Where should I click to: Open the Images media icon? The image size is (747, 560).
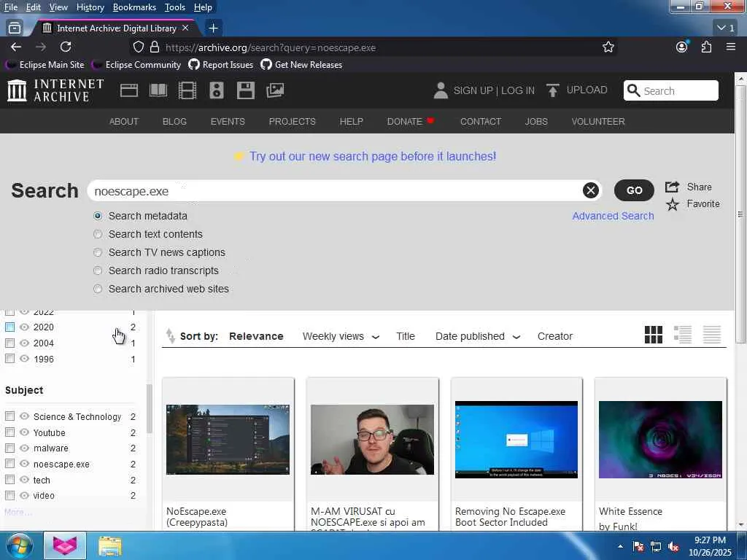(x=275, y=90)
